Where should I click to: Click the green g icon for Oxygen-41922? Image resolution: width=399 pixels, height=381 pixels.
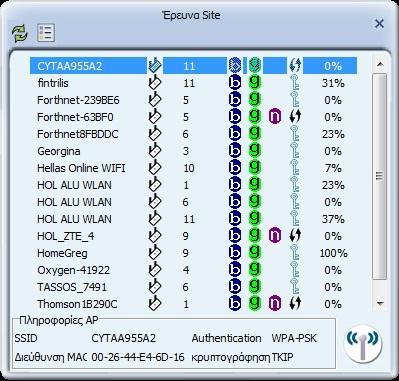pos(255,269)
